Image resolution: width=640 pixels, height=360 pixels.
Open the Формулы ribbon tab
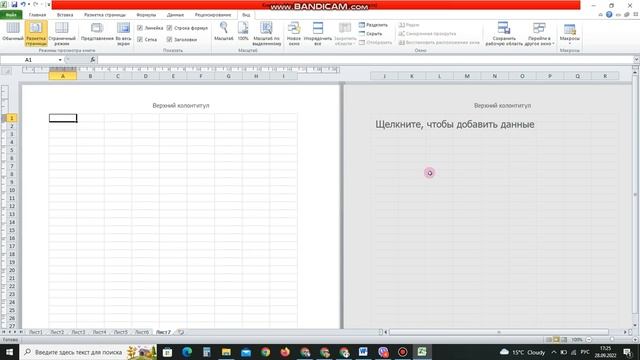(146, 15)
